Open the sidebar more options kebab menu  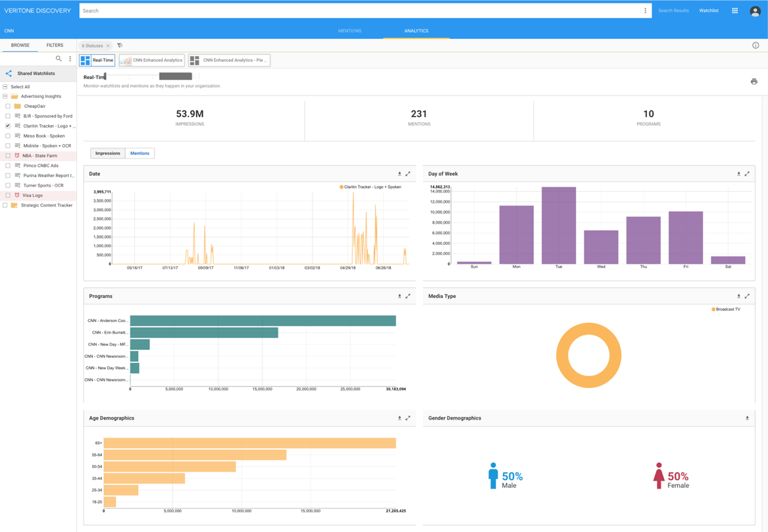[x=70, y=59]
